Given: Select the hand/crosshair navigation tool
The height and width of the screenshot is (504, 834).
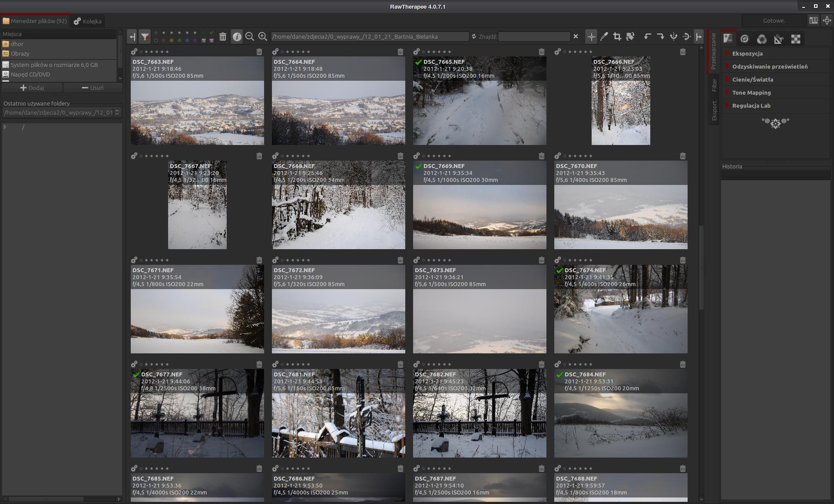Looking at the screenshot, I should [591, 37].
